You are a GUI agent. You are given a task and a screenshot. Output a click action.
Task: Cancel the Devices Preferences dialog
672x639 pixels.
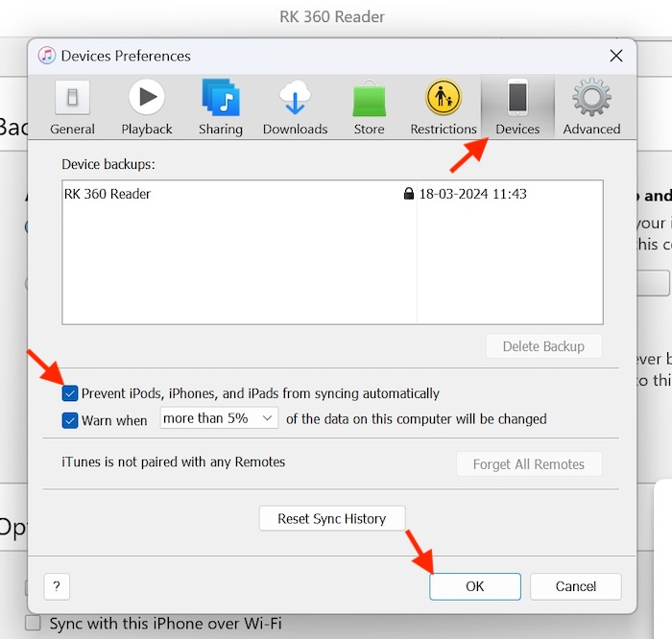click(x=576, y=586)
